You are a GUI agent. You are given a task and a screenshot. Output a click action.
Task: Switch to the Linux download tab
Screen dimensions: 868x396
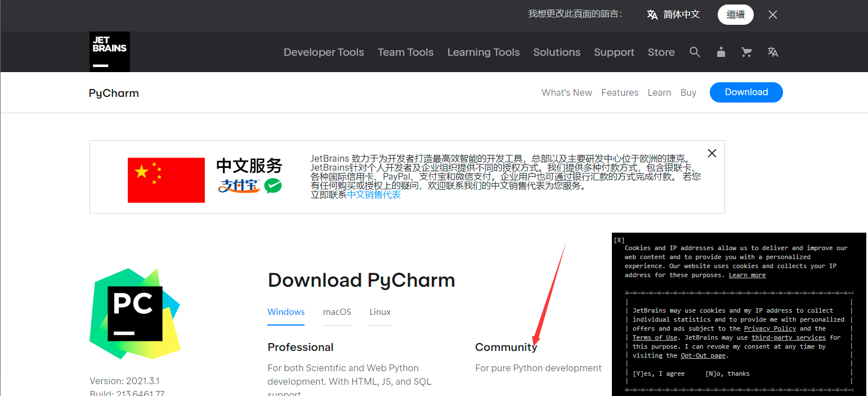tap(380, 312)
